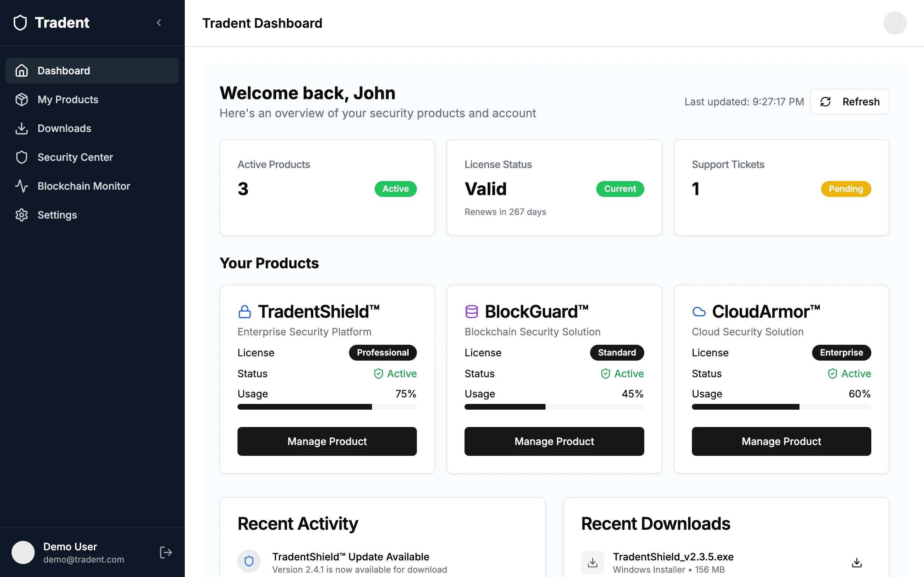
Task: Click the TradentShield lock icon
Action: (244, 312)
